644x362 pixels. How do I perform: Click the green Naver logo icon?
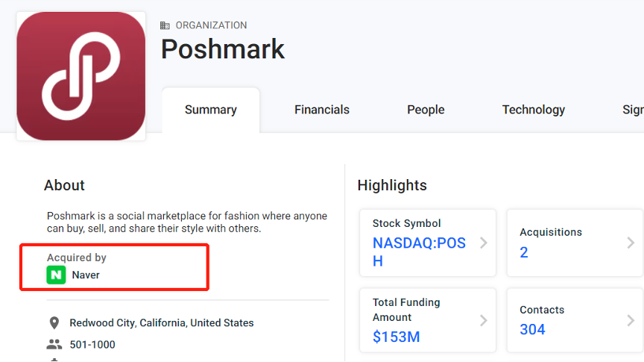[x=56, y=275]
